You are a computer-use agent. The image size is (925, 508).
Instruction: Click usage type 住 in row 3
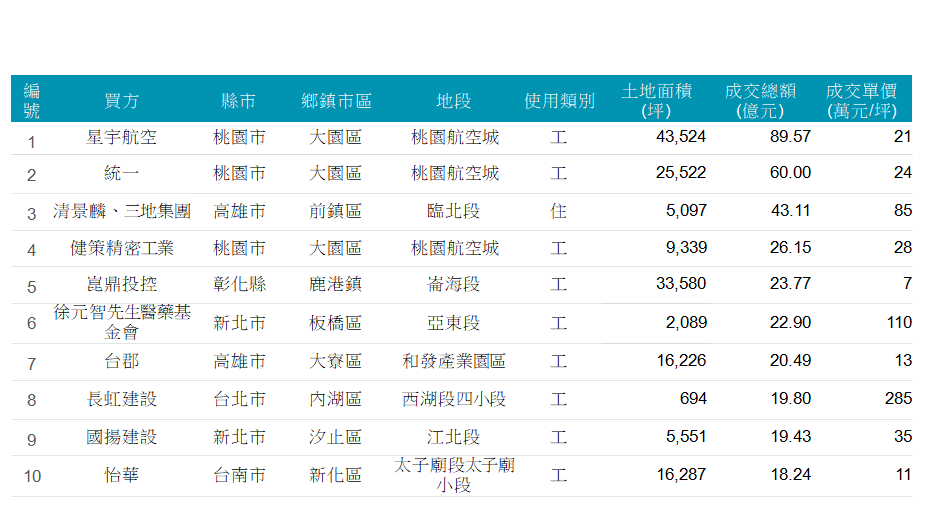pyautogui.click(x=559, y=211)
